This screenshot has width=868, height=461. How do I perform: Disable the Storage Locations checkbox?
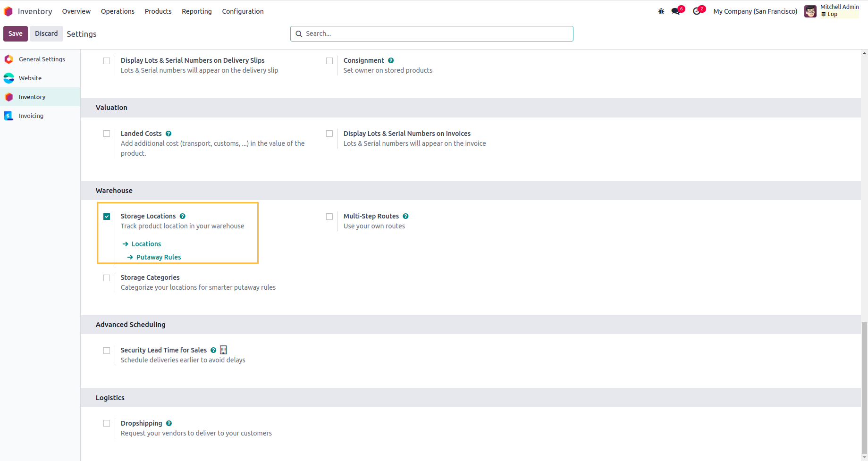pyautogui.click(x=107, y=217)
